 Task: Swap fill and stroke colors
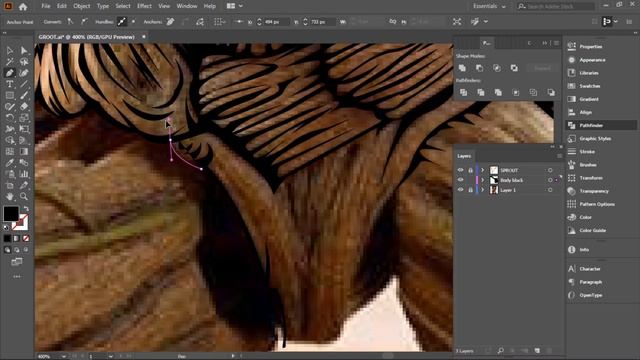pos(26,209)
